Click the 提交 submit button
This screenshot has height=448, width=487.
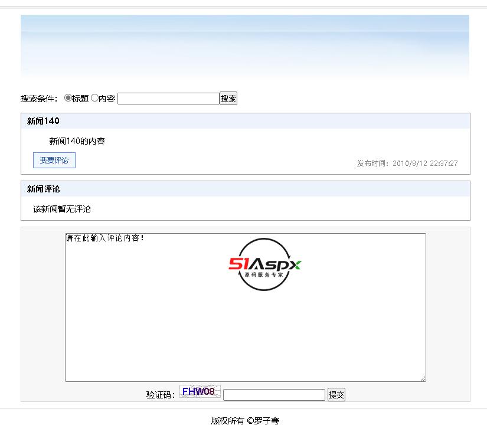(336, 395)
